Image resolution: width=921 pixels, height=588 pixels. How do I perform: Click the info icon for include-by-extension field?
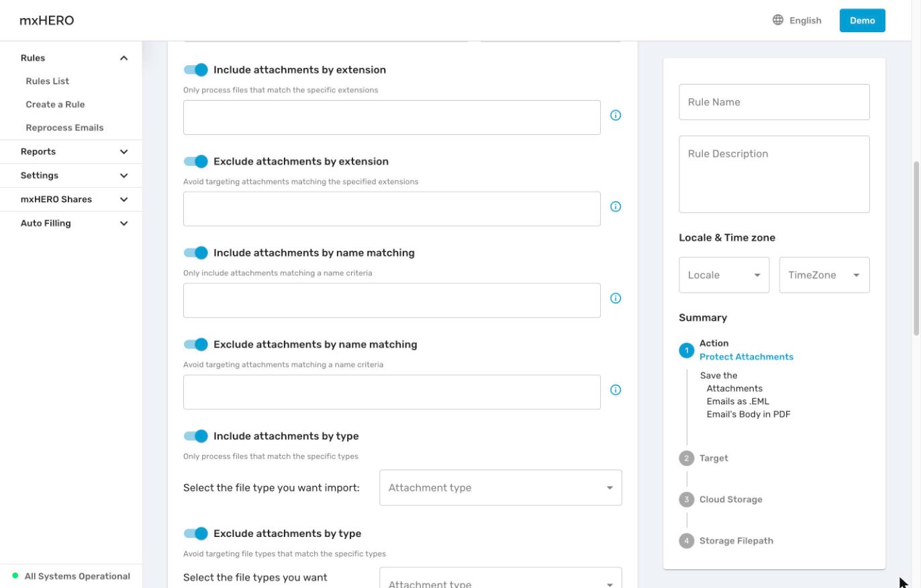pos(616,115)
